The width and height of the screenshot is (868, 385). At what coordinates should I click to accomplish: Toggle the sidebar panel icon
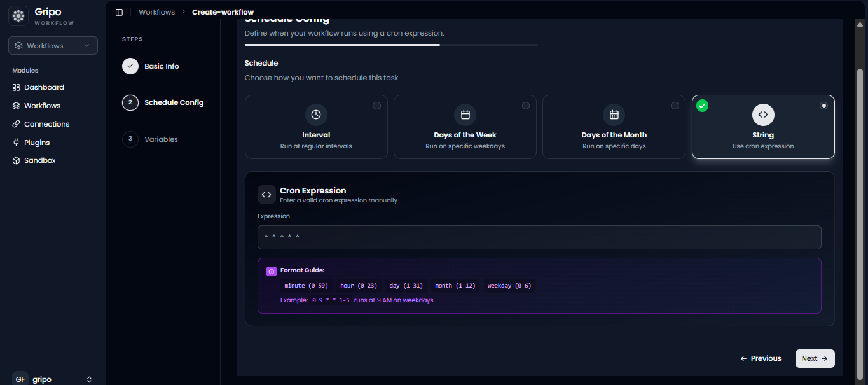pos(119,12)
